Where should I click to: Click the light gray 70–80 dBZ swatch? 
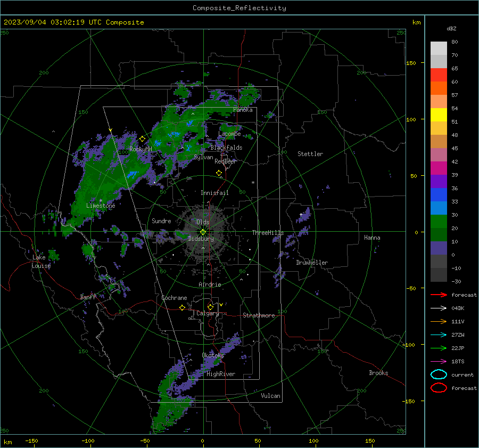pos(439,48)
